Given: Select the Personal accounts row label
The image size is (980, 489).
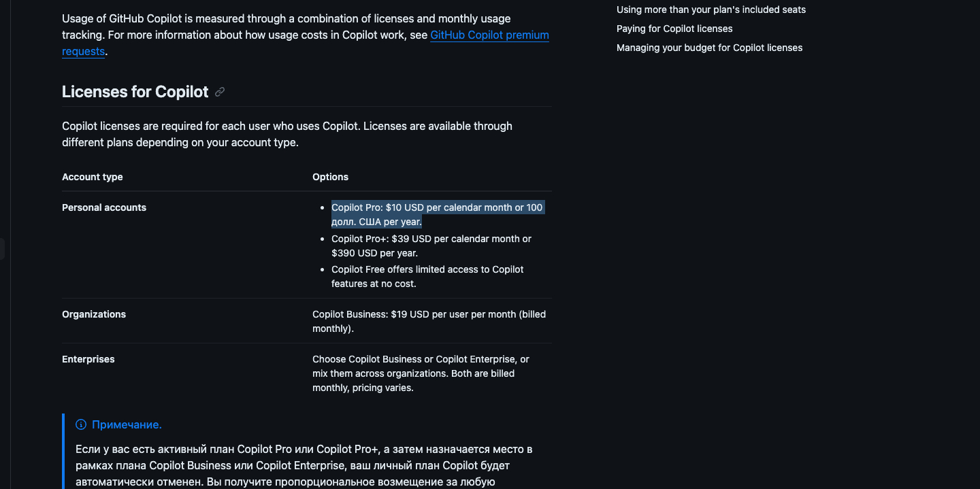Looking at the screenshot, I should 104,207.
